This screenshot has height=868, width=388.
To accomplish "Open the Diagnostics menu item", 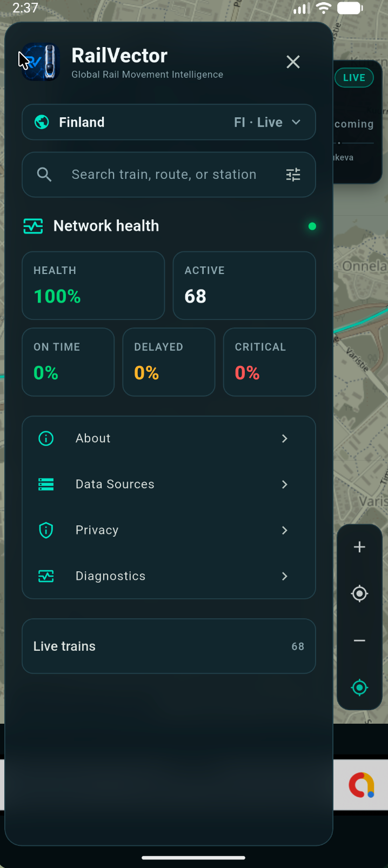I will (x=169, y=576).
